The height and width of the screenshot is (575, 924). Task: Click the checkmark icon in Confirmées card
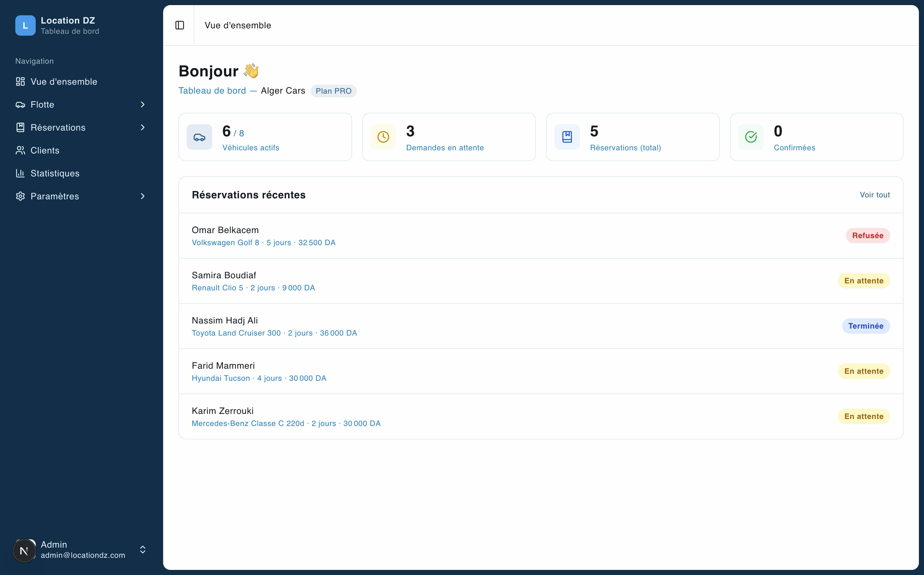(x=751, y=137)
